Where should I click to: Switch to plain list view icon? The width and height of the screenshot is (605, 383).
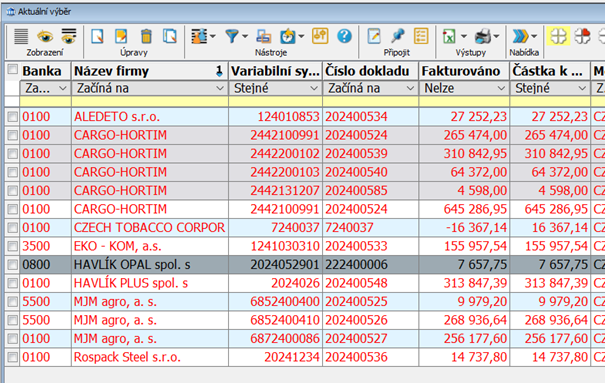tap(21, 36)
